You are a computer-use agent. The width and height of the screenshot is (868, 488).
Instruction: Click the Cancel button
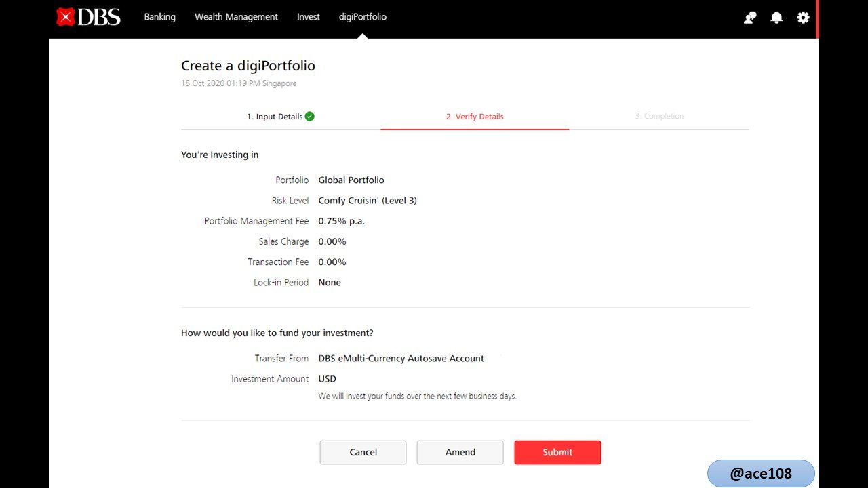click(x=363, y=452)
